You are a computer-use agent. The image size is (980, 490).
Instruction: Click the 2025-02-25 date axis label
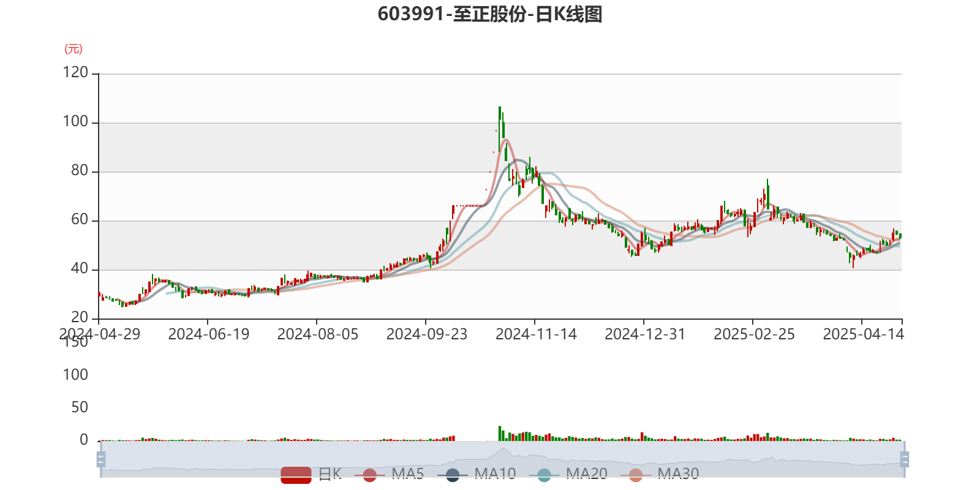[754, 334]
